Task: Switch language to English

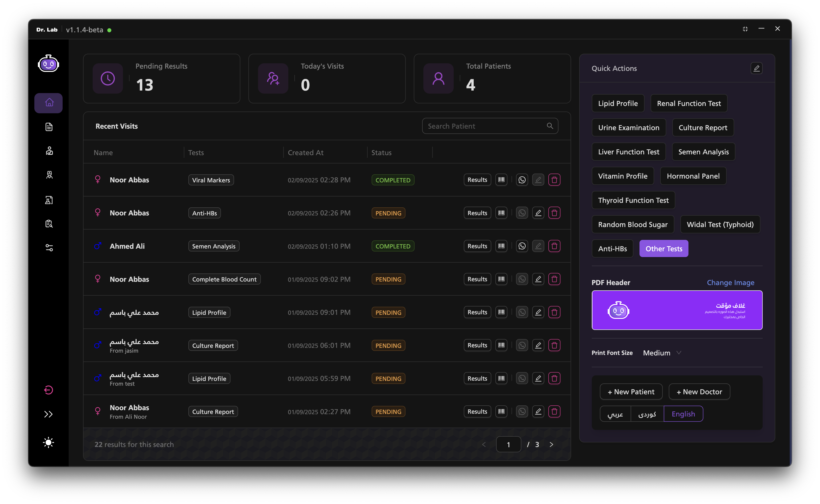Action: click(683, 414)
